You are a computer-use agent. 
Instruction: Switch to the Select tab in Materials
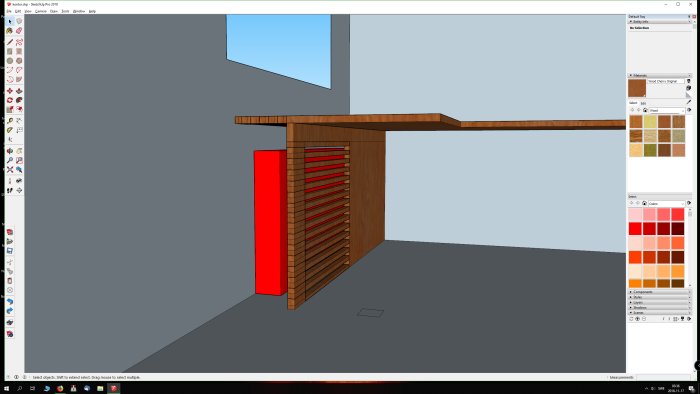[633, 103]
